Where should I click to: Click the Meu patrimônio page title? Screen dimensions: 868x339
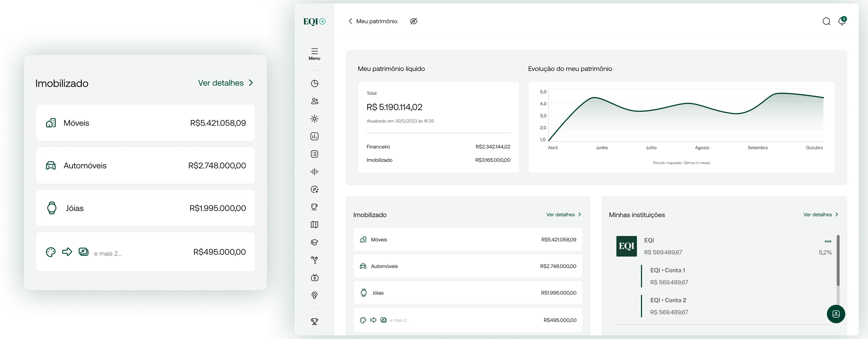tap(377, 21)
